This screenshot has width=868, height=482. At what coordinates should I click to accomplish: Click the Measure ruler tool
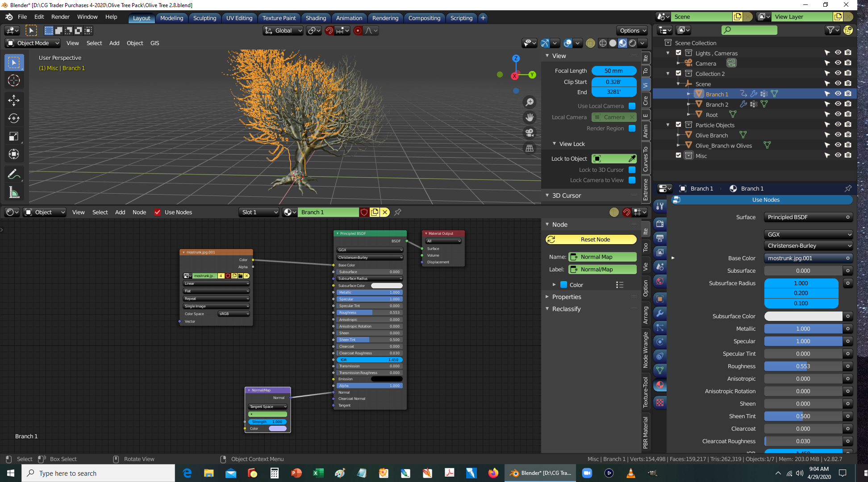[x=14, y=193]
